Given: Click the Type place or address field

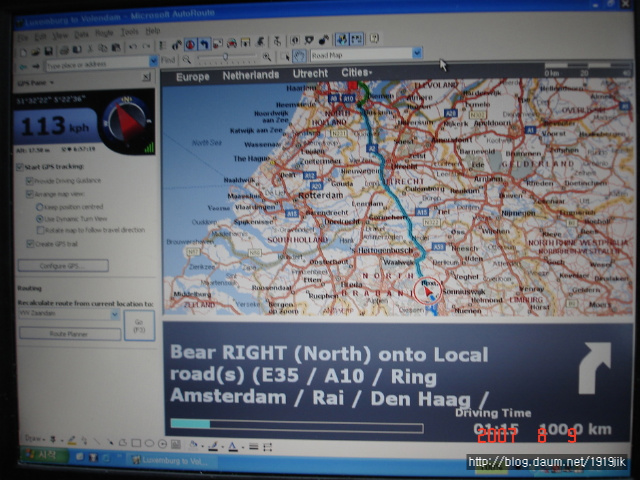Looking at the screenshot, I should coord(97,64).
